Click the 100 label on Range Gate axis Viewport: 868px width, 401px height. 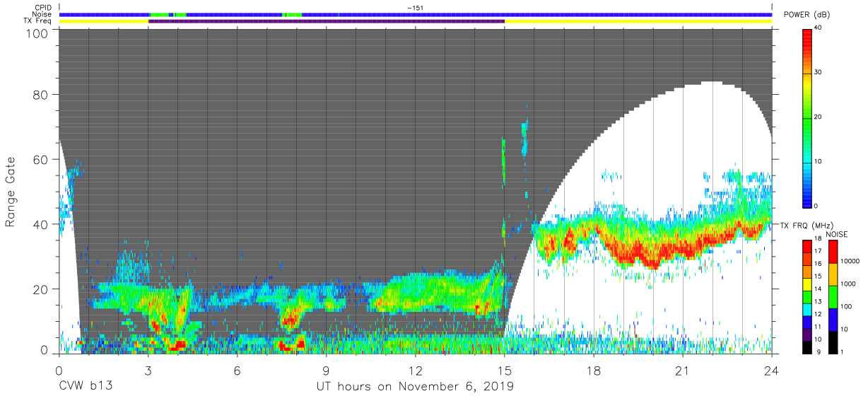coord(37,33)
